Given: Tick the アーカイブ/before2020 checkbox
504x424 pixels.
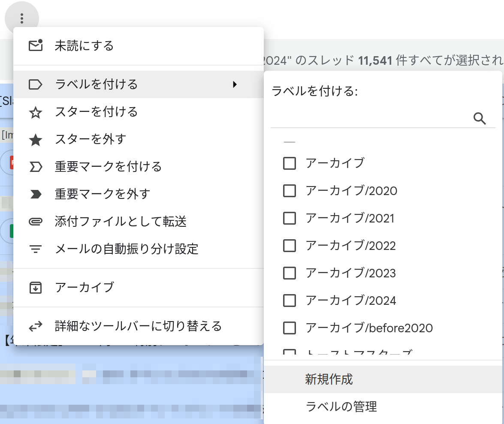Looking at the screenshot, I should [290, 328].
